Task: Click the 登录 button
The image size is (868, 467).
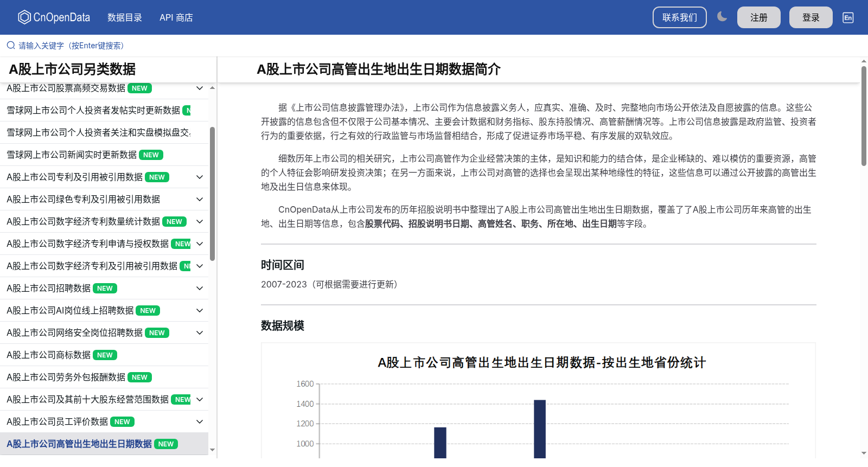Action: (x=811, y=17)
